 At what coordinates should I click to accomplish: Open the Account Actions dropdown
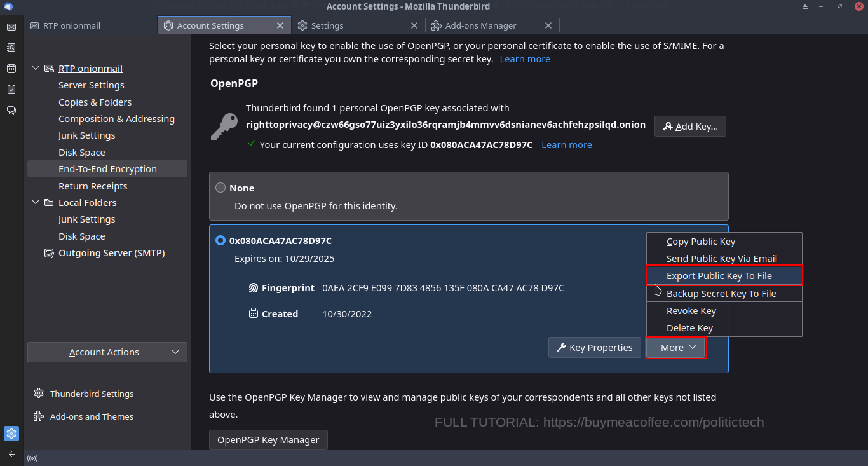tap(107, 352)
